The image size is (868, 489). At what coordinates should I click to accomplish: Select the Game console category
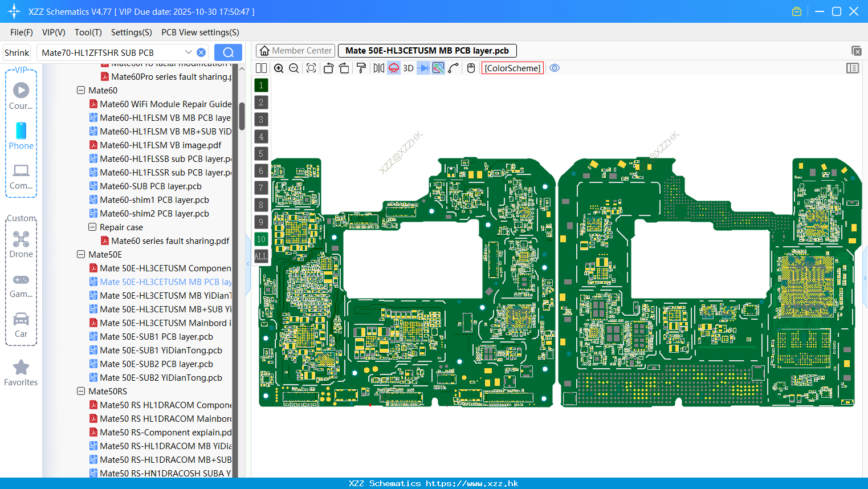(x=21, y=285)
